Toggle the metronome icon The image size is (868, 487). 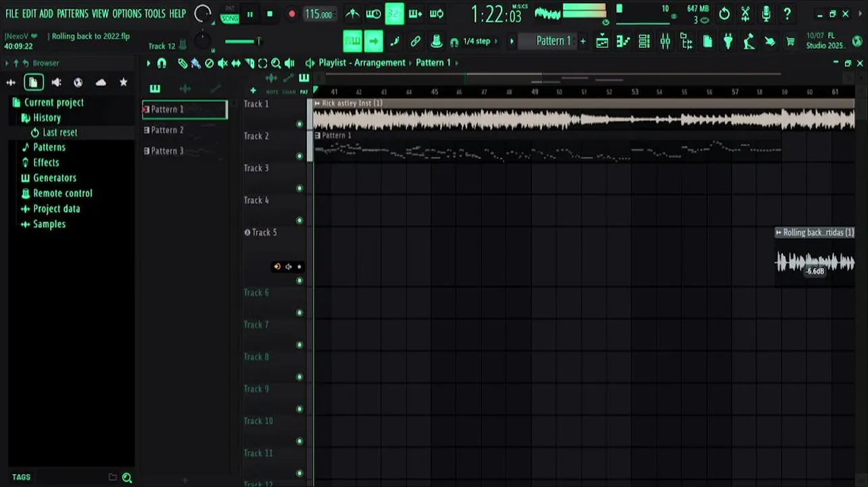click(352, 14)
